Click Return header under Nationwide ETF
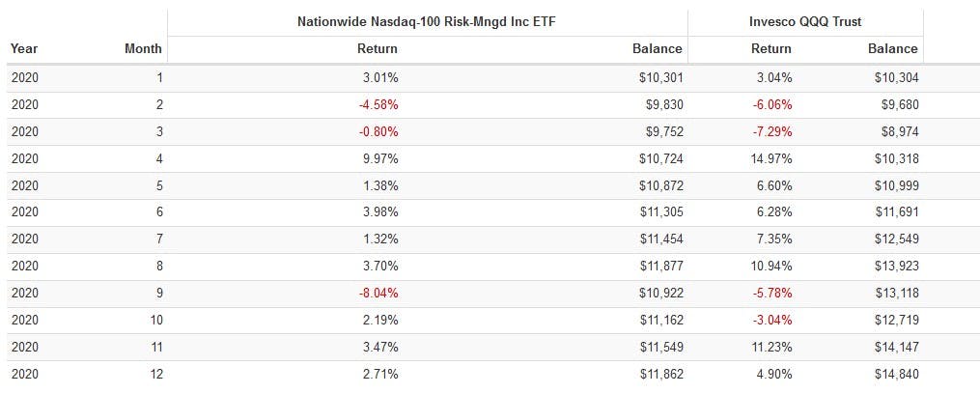This screenshot has width=980, height=394. point(377,48)
